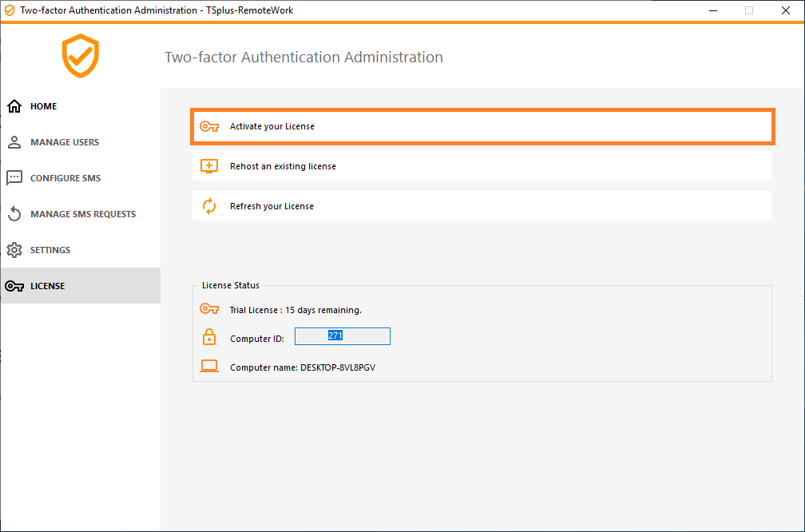Click the Trial License key icon in status box
The height and width of the screenshot is (532, 805).
click(208, 309)
